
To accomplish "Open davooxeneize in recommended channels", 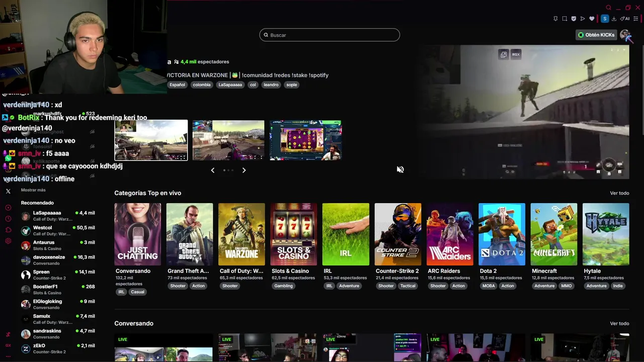I will (x=58, y=260).
